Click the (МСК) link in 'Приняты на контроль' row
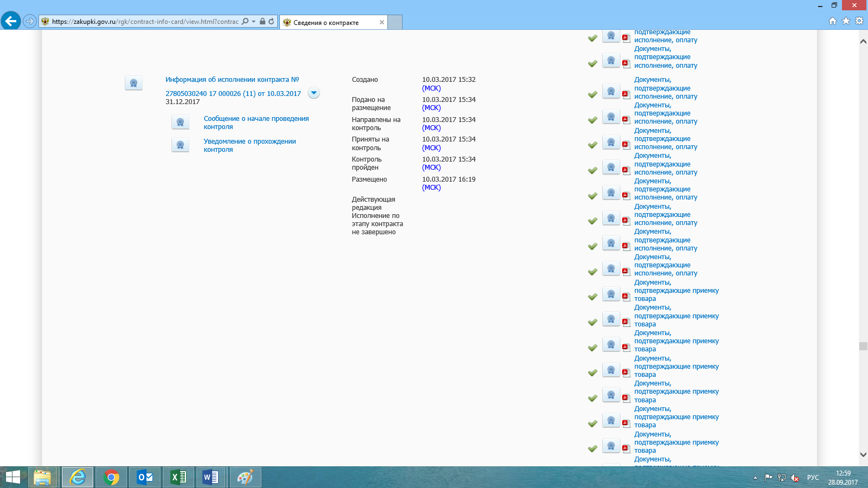 [x=431, y=147]
